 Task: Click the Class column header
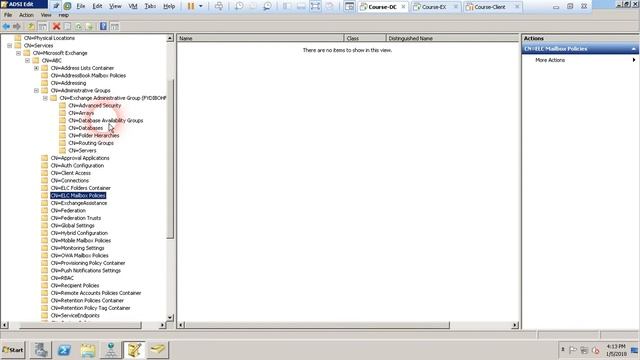point(365,38)
